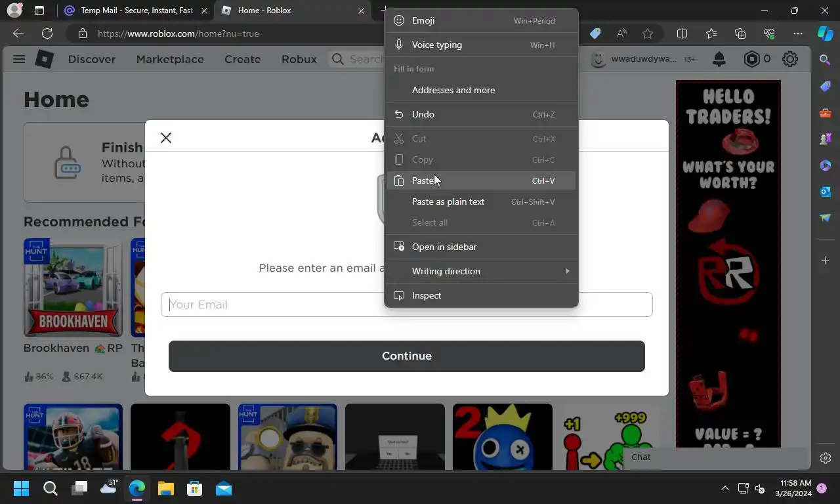
Task: Open in sidebar menu entry
Action: [481, 247]
